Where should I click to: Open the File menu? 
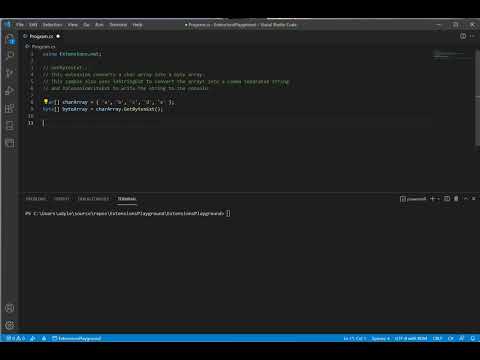20,25
